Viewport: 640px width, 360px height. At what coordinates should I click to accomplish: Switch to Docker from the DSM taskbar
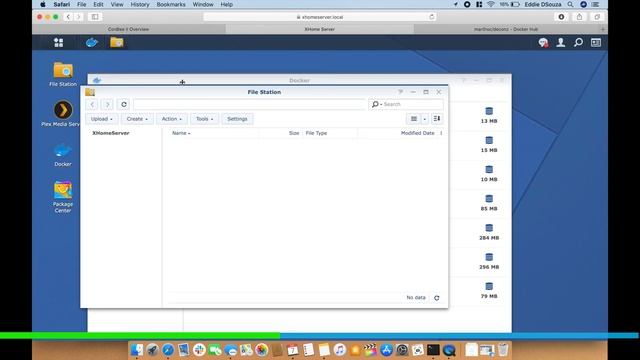coord(92,42)
